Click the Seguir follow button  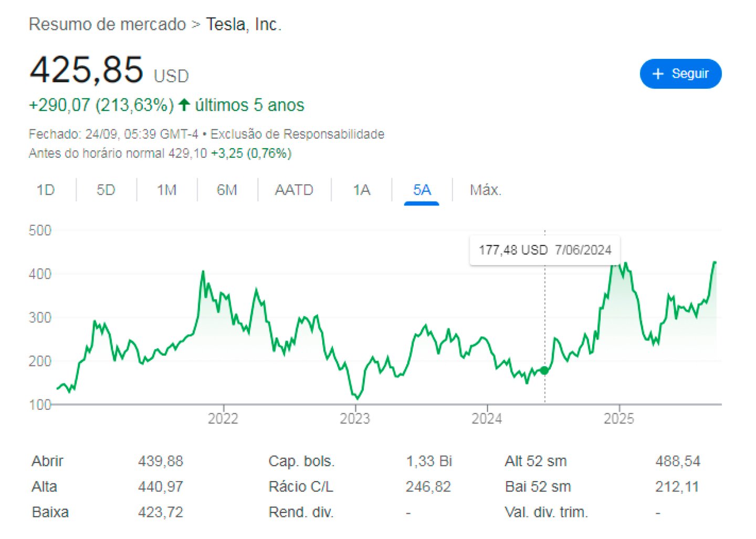[x=680, y=74]
